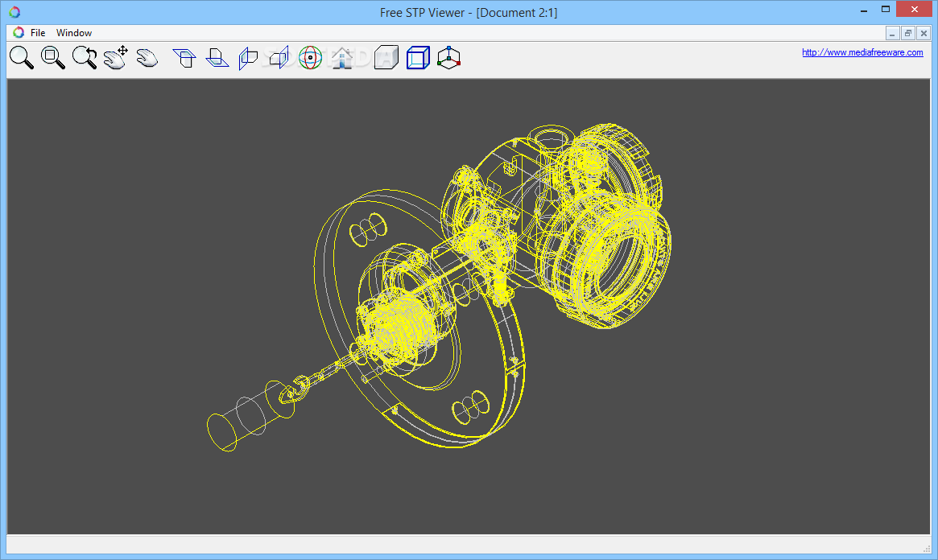This screenshot has width=938, height=560.
Task: Open the Window menu
Action: pyautogui.click(x=74, y=33)
